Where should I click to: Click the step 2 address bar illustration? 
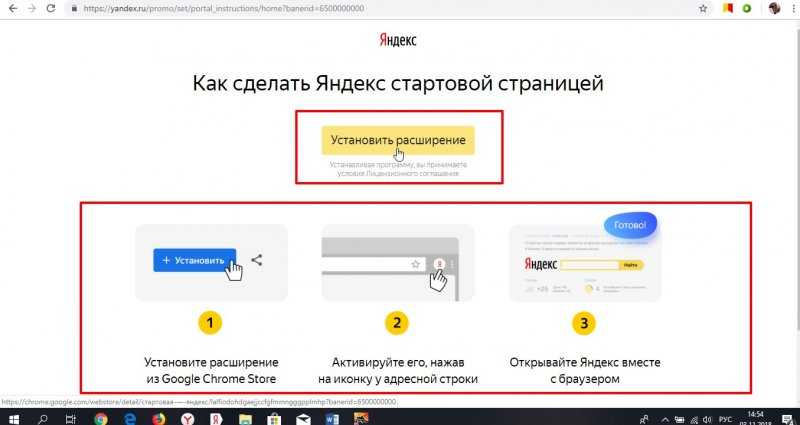[398, 263]
